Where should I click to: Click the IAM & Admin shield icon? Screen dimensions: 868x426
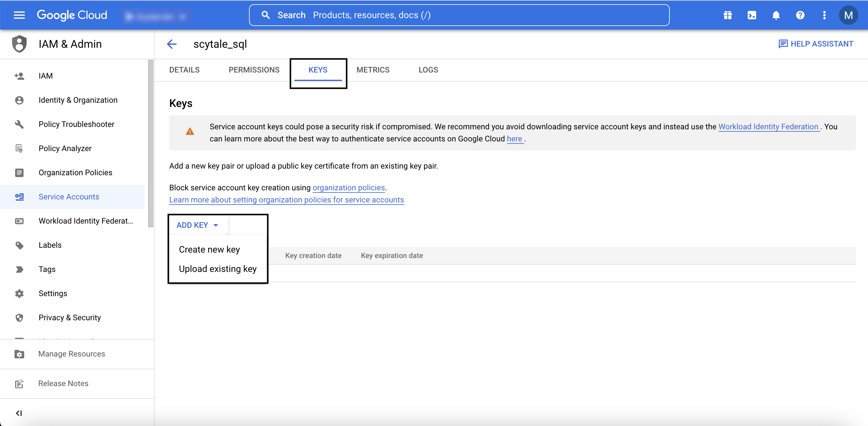click(x=19, y=44)
